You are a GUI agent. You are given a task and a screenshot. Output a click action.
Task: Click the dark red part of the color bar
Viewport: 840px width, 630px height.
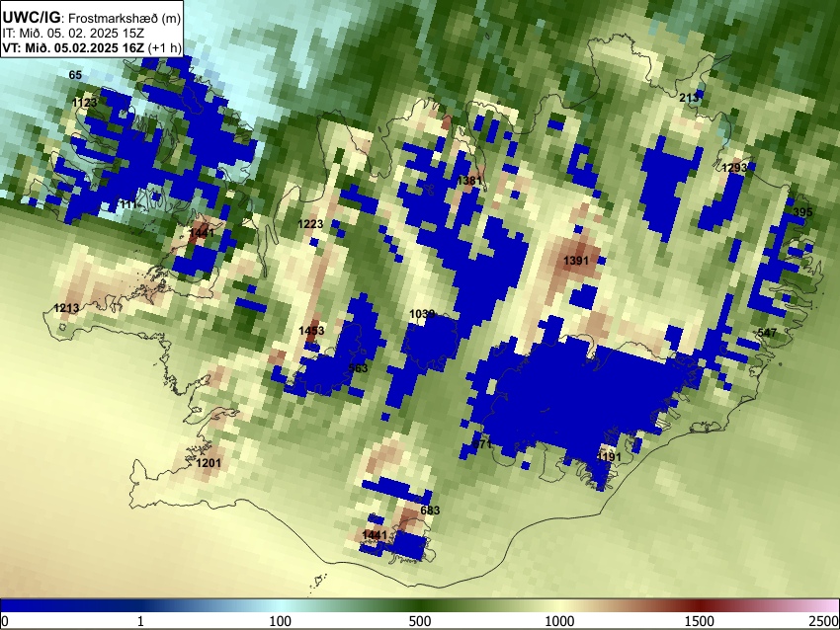click(700, 605)
